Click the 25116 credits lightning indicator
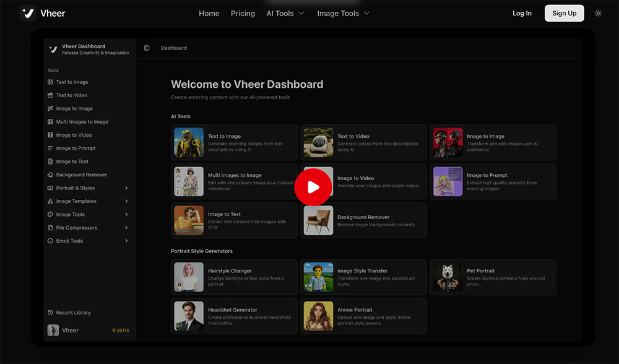Viewport: 619px width, 364px height. pyautogui.click(x=121, y=331)
